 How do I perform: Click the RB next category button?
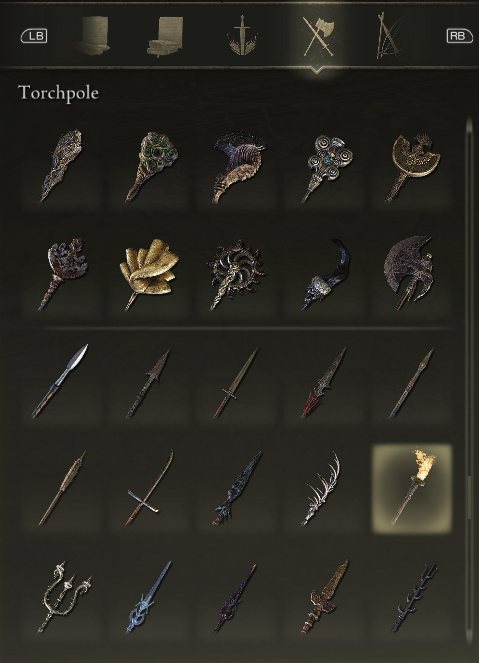pos(459,36)
